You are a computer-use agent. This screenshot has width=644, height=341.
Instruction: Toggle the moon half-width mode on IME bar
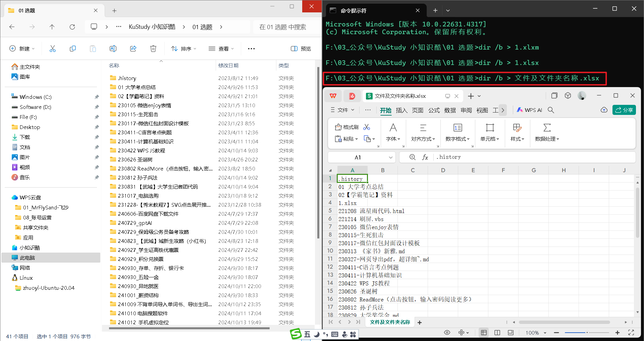pos(316,334)
